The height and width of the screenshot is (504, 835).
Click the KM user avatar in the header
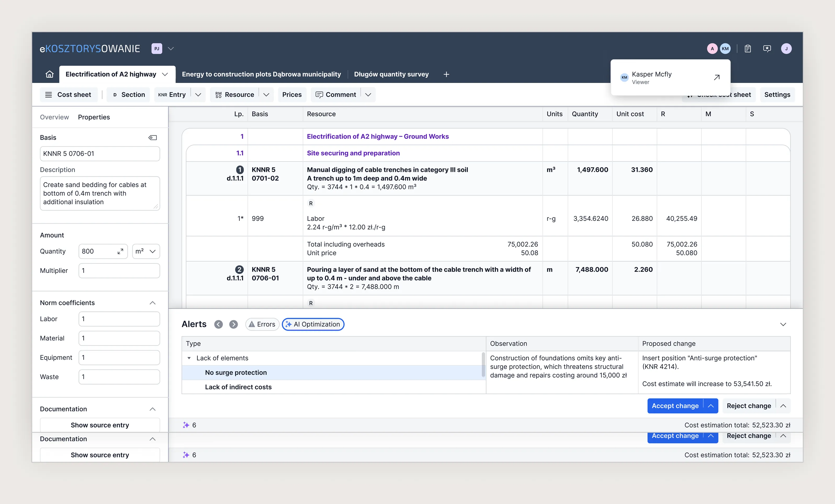[725, 49]
